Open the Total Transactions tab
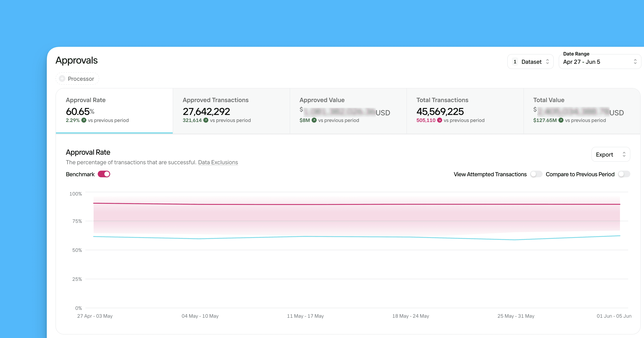 coord(465,111)
